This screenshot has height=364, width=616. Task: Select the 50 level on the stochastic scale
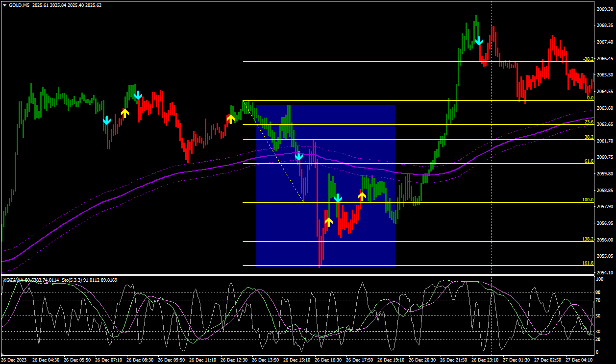coord(598,315)
